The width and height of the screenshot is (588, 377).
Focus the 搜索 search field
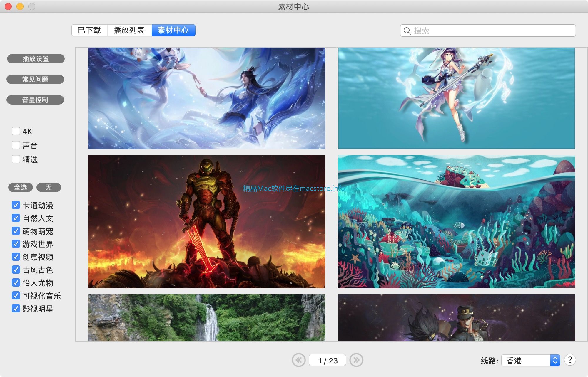pyautogui.click(x=488, y=31)
